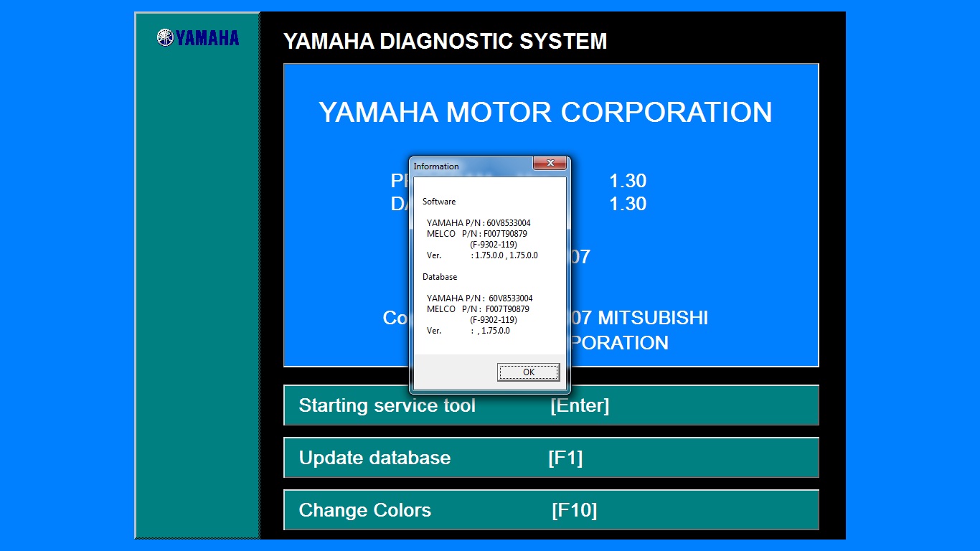Click the Software section label
The width and height of the screenshot is (980, 551).
click(439, 202)
